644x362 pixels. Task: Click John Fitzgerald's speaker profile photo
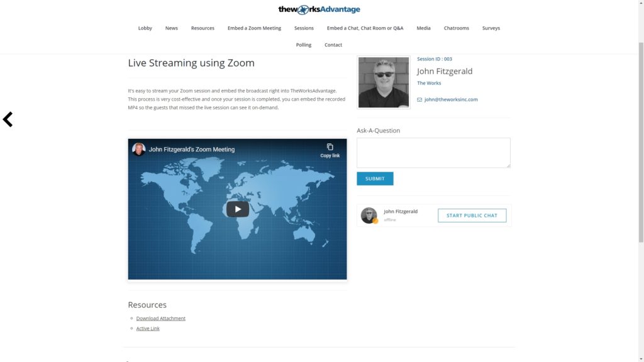pos(384,82)
